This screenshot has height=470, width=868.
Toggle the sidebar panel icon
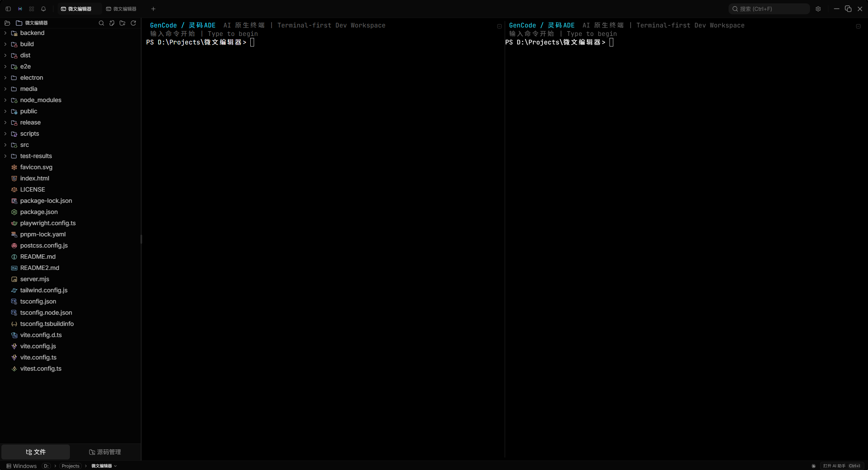coord(8,9)
